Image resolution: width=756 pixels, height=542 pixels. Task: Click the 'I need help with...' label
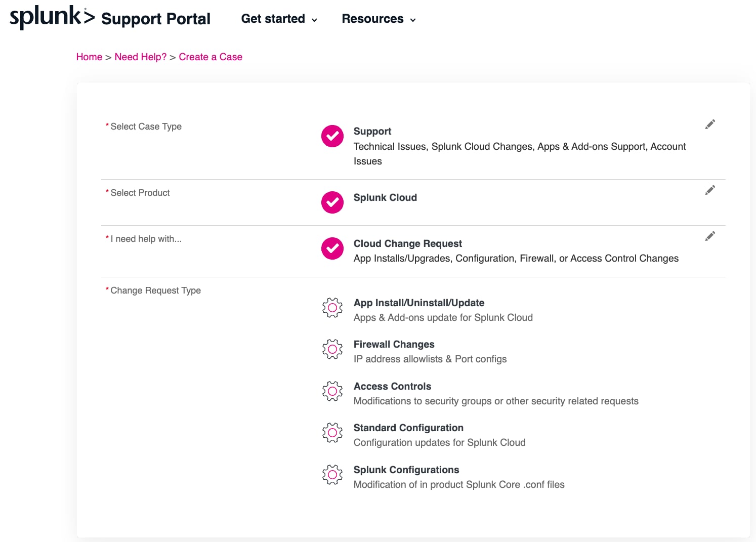pyautogui.click(x=146, y=239)
